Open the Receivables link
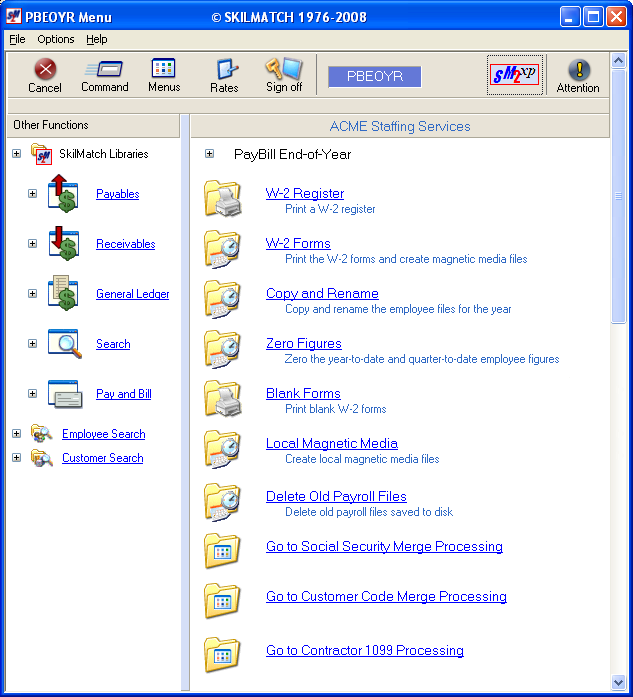633x697 pixels. click(x=126, y=244)
